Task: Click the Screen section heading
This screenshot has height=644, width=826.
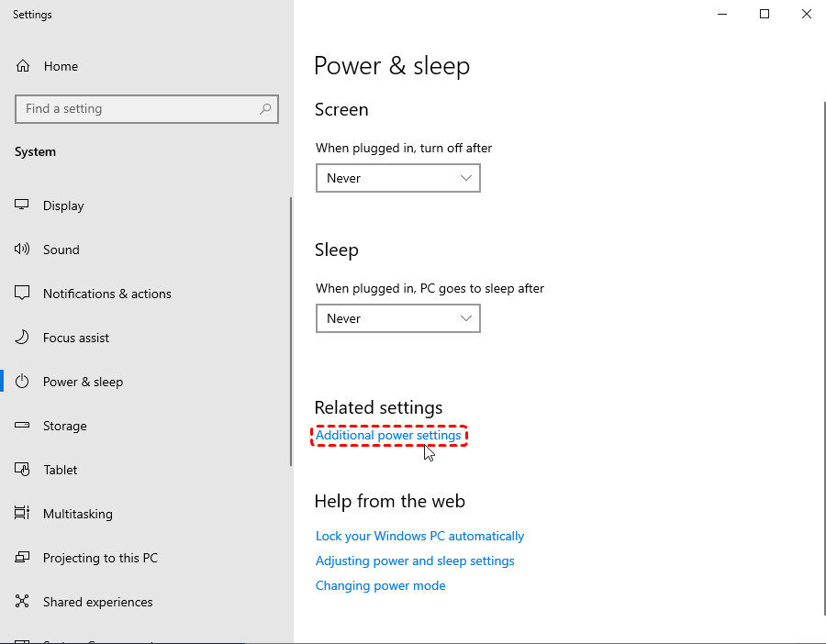Action: tap(341, 109)
